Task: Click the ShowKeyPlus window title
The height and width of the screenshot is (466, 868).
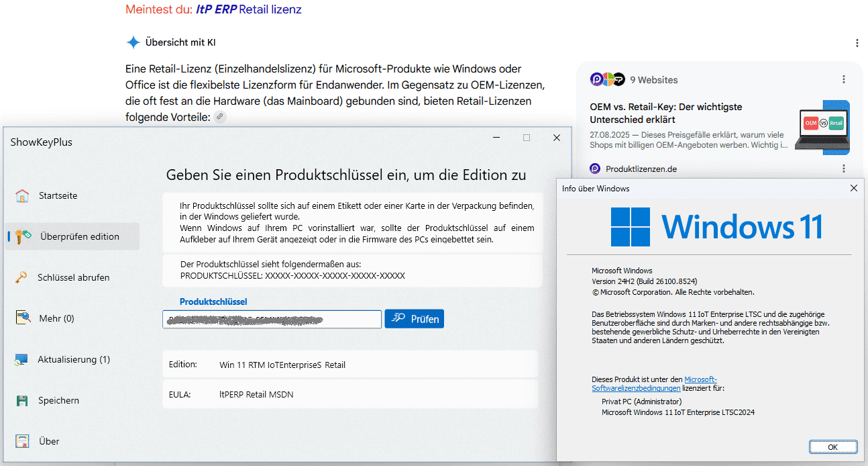Action: click(41, 142)
